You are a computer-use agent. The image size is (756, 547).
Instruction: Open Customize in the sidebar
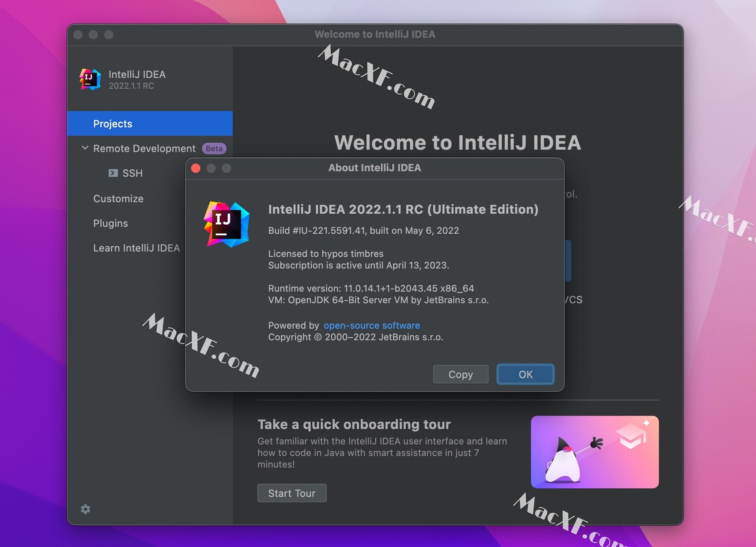tap(118, 199)
